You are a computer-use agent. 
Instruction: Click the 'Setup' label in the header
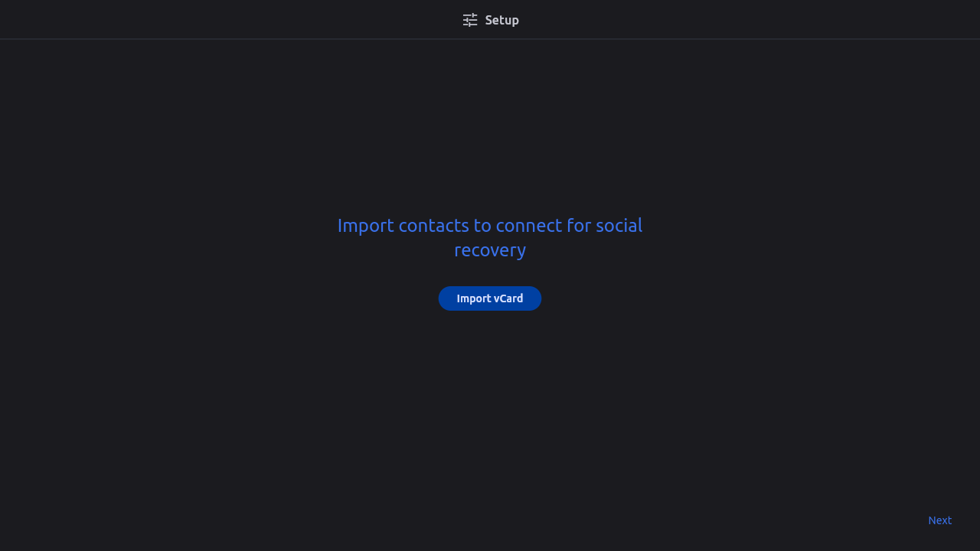tap(501, 20)
